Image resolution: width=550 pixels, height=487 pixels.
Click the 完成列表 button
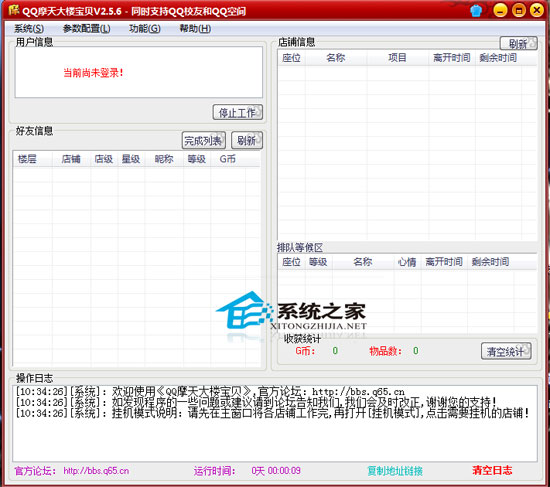(203, 141)
